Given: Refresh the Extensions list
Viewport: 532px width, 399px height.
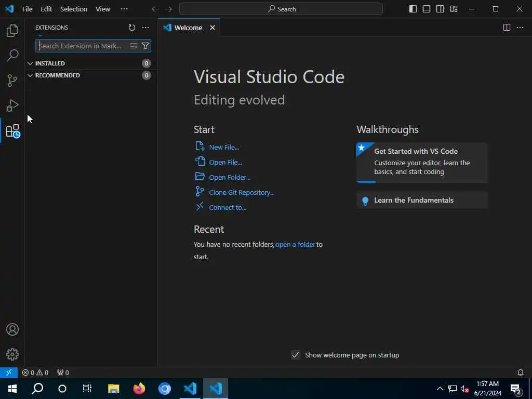Looking at the screenshot, I should coord(131,28).
